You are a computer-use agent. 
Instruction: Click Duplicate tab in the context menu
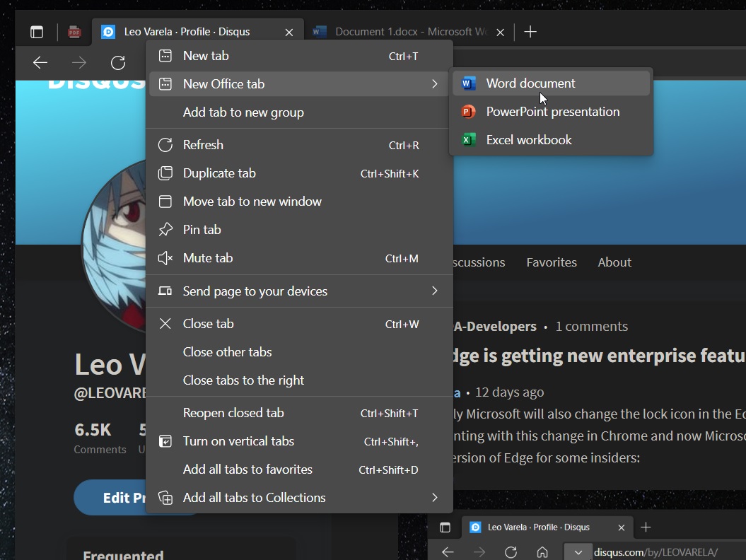219,173
